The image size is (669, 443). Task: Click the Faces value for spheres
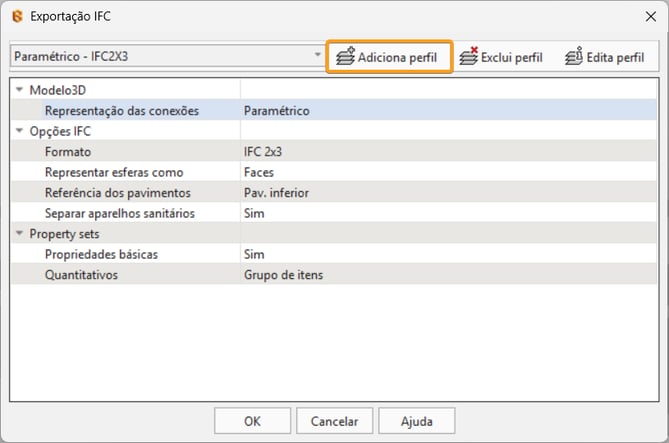(x=259, y=172)
